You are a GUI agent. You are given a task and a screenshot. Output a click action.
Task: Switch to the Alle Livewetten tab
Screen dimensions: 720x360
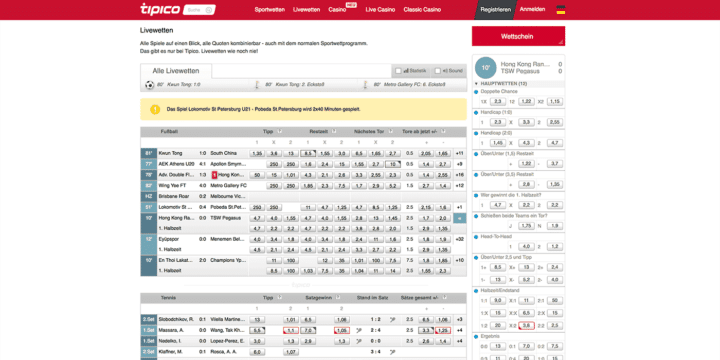(x=176, y=71)
